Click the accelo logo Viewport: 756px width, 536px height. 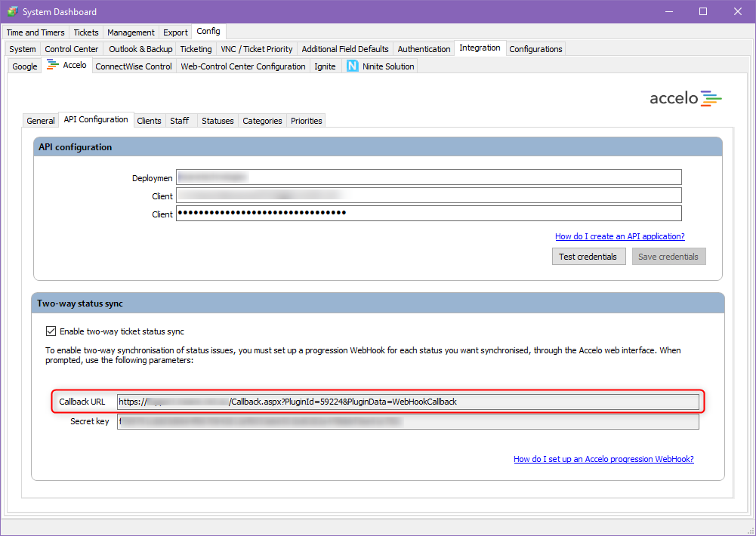(x=686, y=98)
